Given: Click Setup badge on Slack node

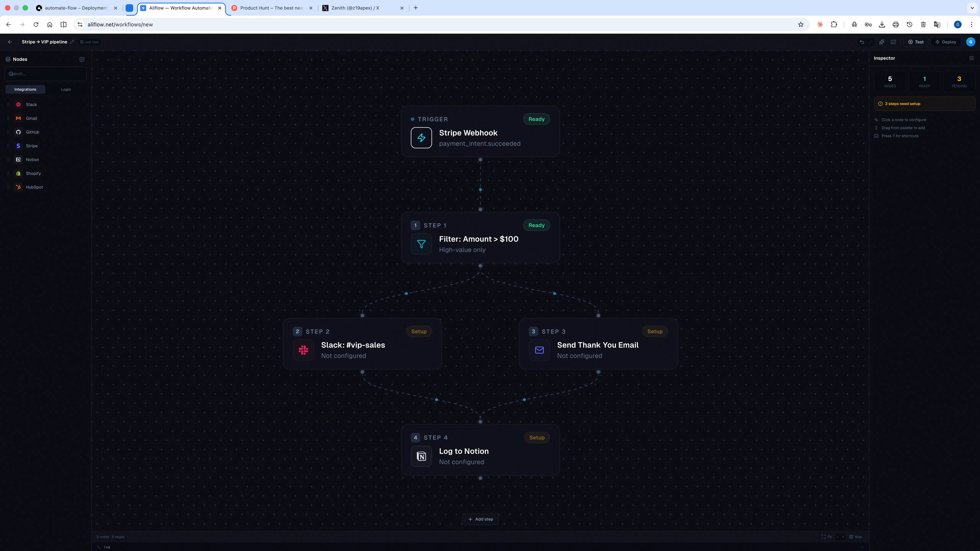Looking at the screenshot, I should pos(419,331).
